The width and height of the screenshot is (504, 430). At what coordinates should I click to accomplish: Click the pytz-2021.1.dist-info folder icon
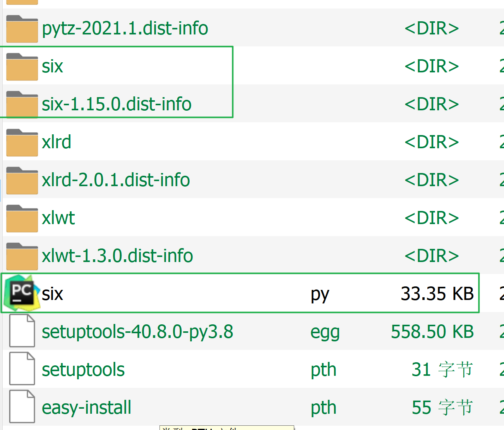click(22, 28)
